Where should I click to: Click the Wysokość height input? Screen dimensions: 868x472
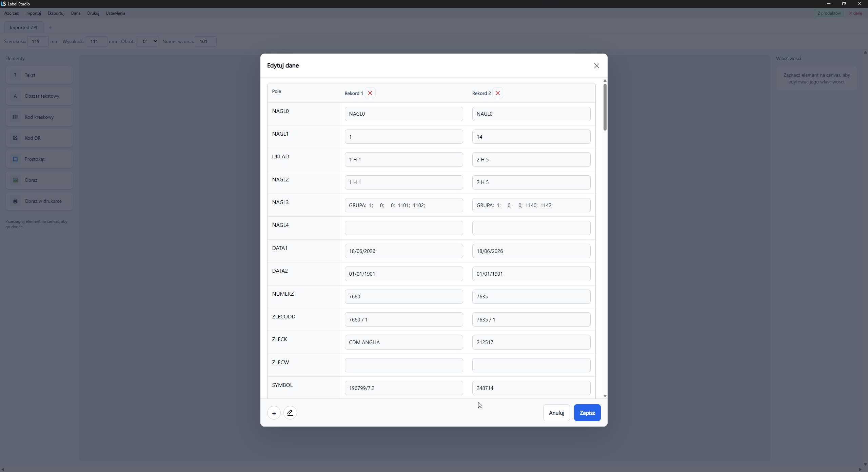(x=97, y=41)
